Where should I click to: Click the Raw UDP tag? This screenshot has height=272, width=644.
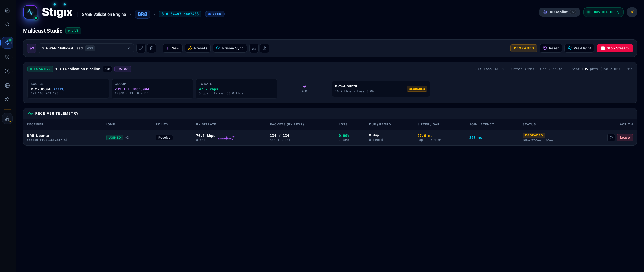tap(123, 69)
